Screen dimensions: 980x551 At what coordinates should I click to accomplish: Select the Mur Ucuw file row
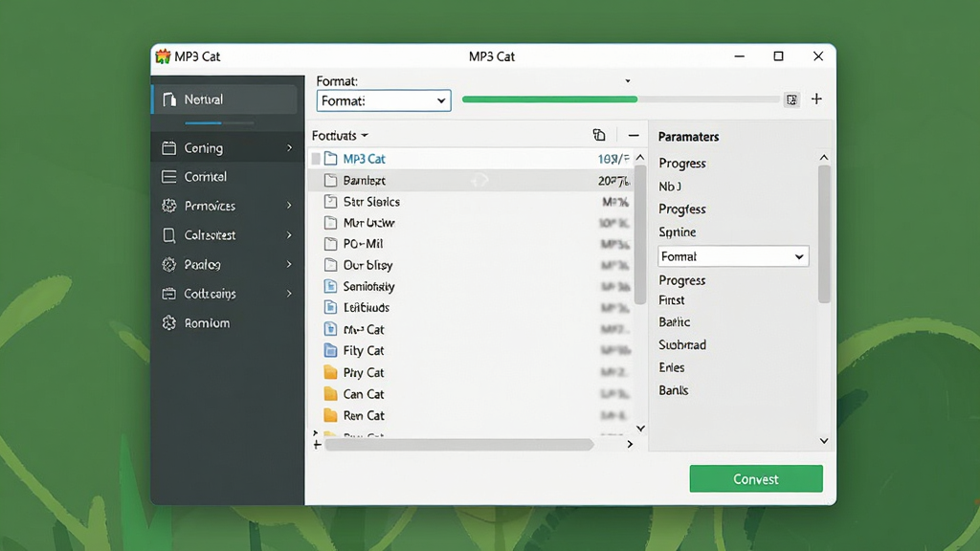(471, 222)
